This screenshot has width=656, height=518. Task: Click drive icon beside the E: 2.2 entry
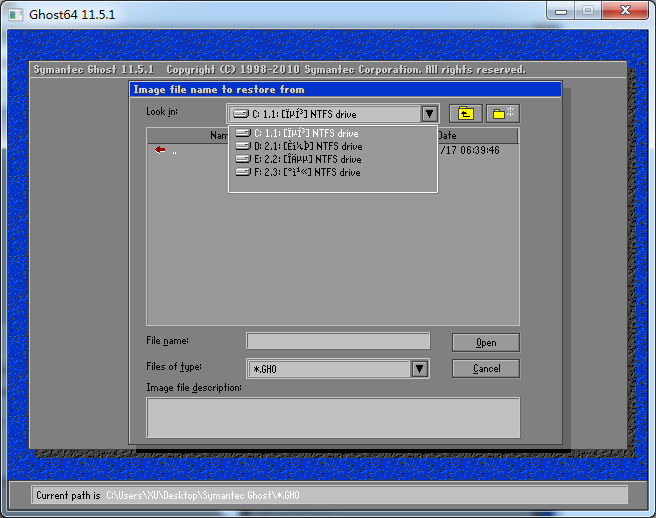243,159
